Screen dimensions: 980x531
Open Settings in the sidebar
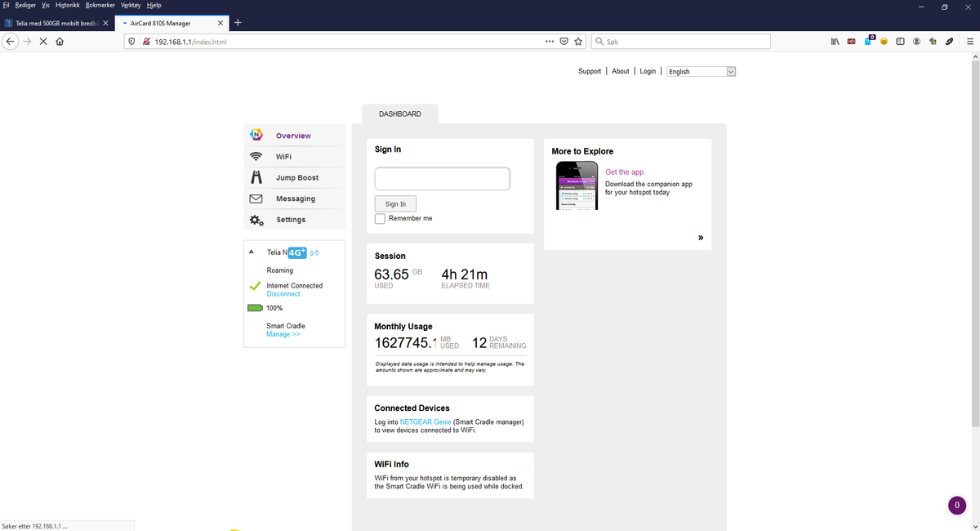[x=294, y=220]
